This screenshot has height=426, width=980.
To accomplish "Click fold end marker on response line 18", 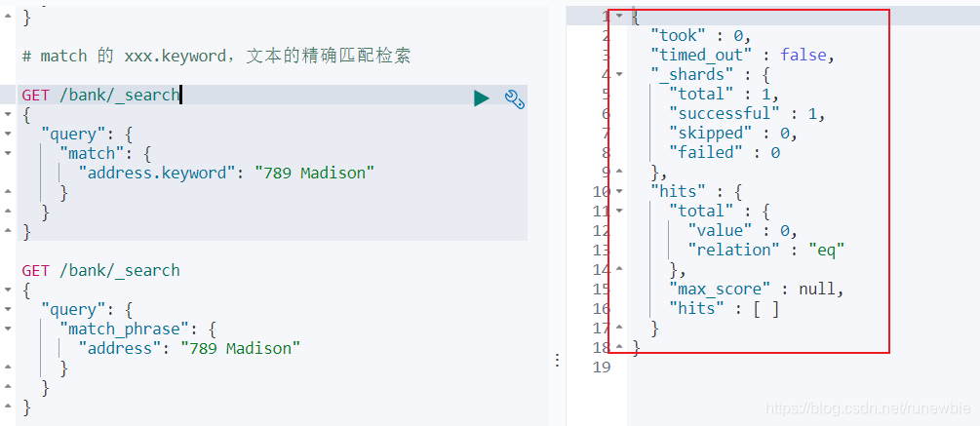I will 619,346.
